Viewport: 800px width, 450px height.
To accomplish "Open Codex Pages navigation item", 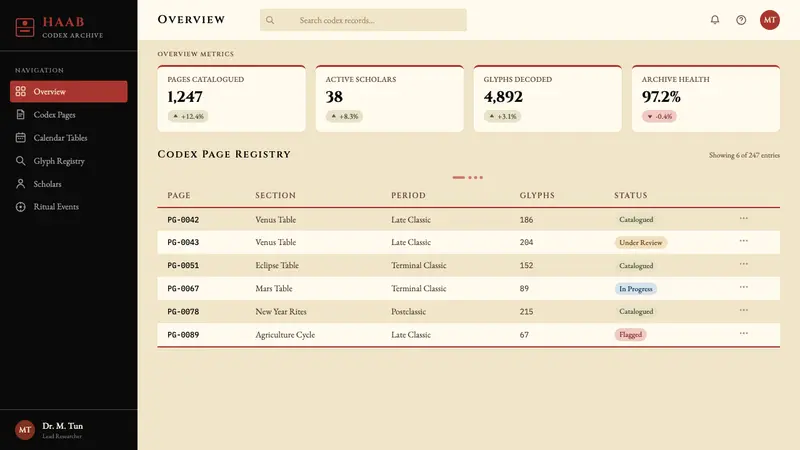I will [x=68, y=114].
